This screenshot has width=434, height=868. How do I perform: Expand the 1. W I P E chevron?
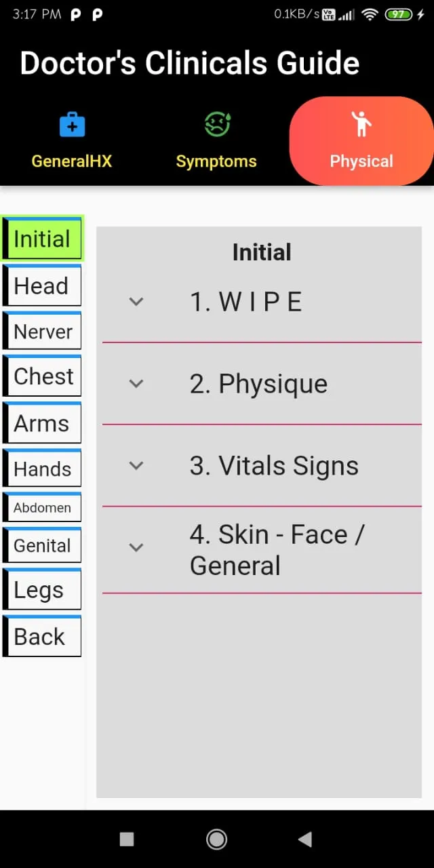[136, 302]
